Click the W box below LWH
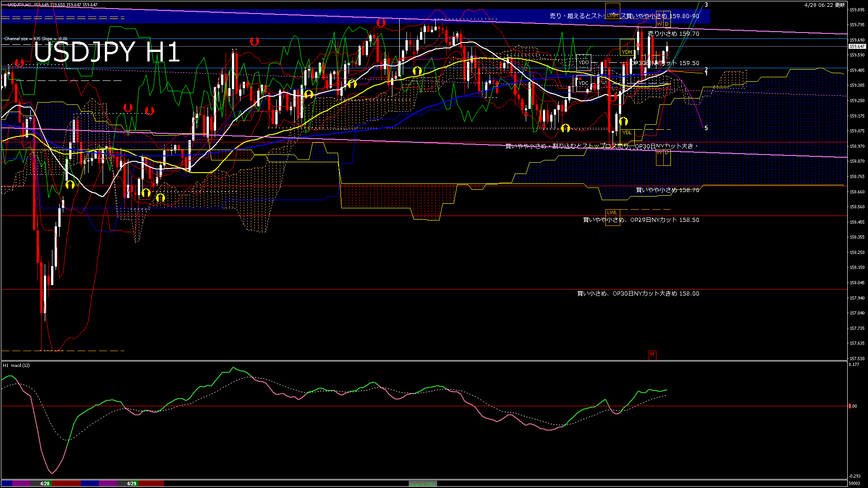The width and height of the screenshot is (868, 488). pos(660,24)
